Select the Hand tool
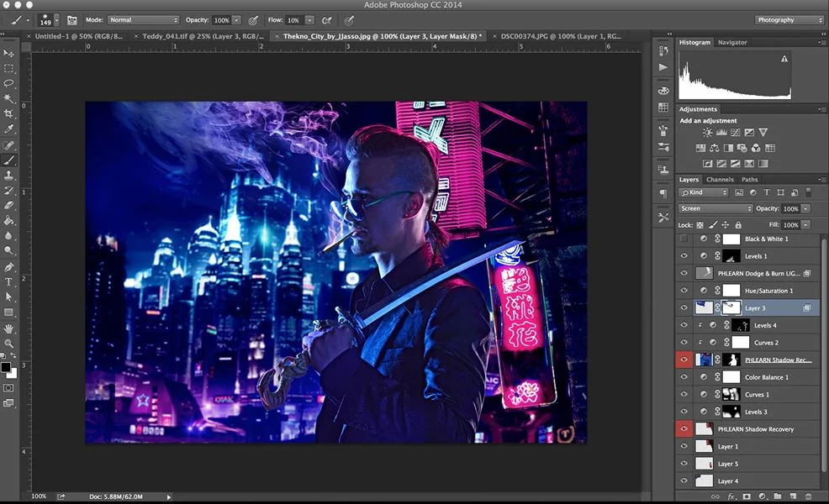This screenshot has height=504, width=829. 8,328
